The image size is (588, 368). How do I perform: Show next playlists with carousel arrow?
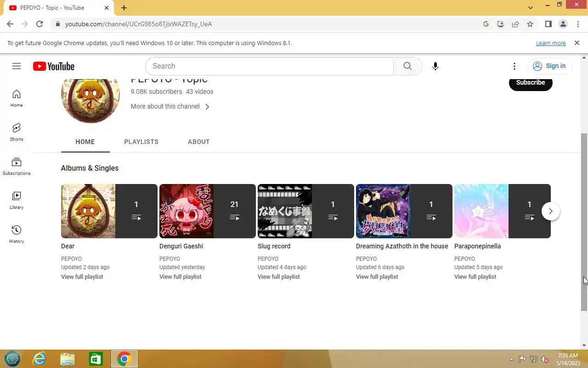pos(550,211)
